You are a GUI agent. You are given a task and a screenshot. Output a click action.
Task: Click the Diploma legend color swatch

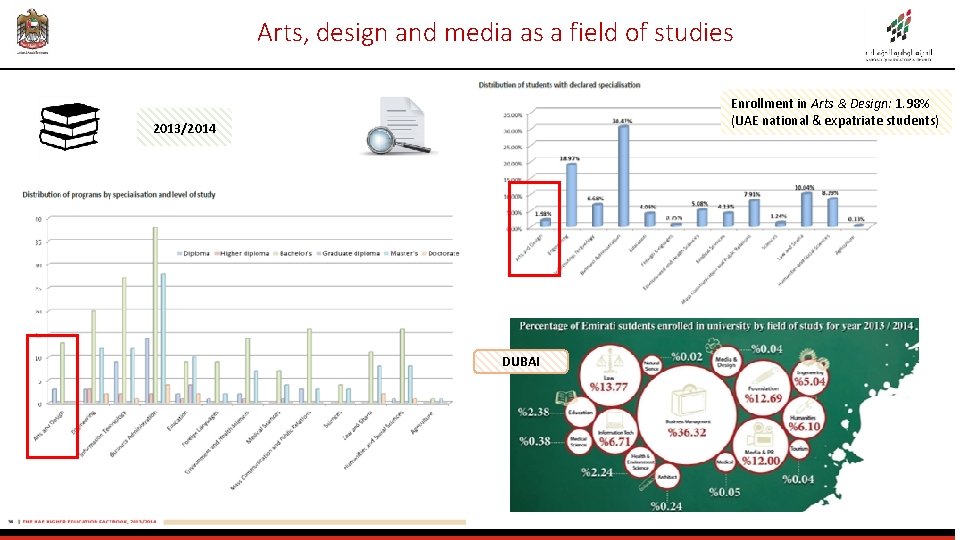point(179,253)
